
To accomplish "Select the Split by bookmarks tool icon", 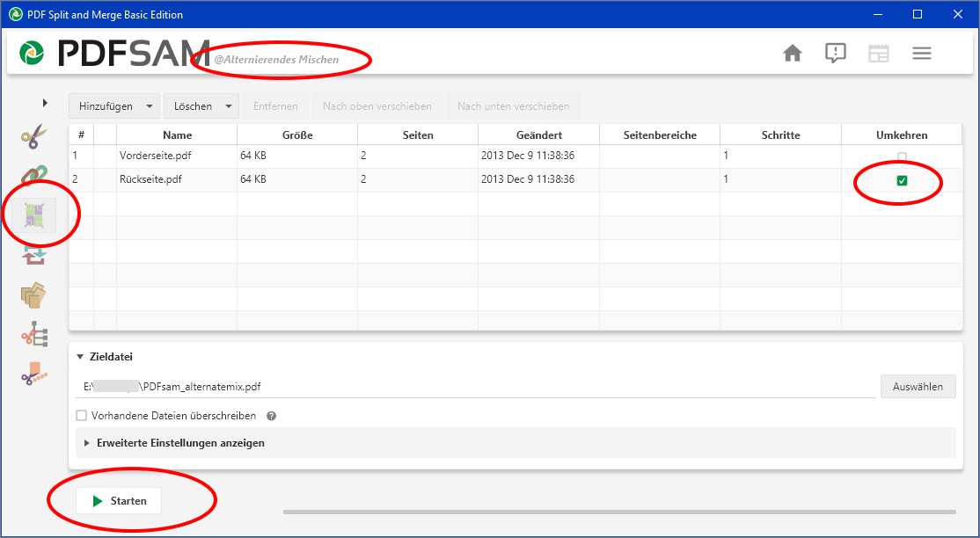I will pos(33,336).
